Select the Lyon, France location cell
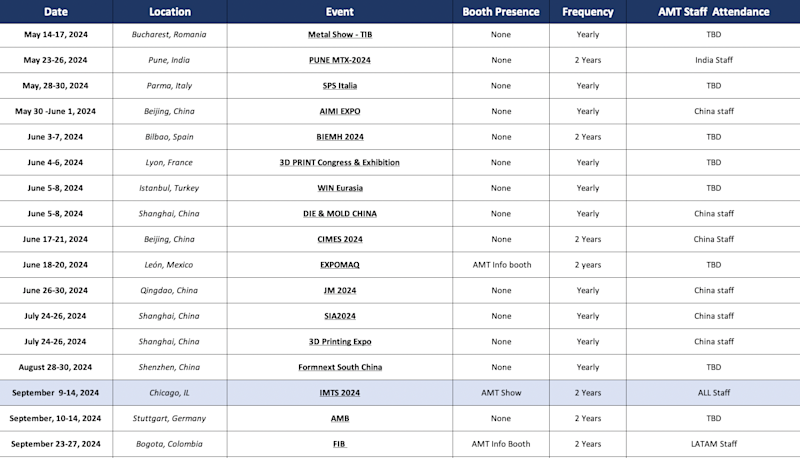 tap(169, 162)
